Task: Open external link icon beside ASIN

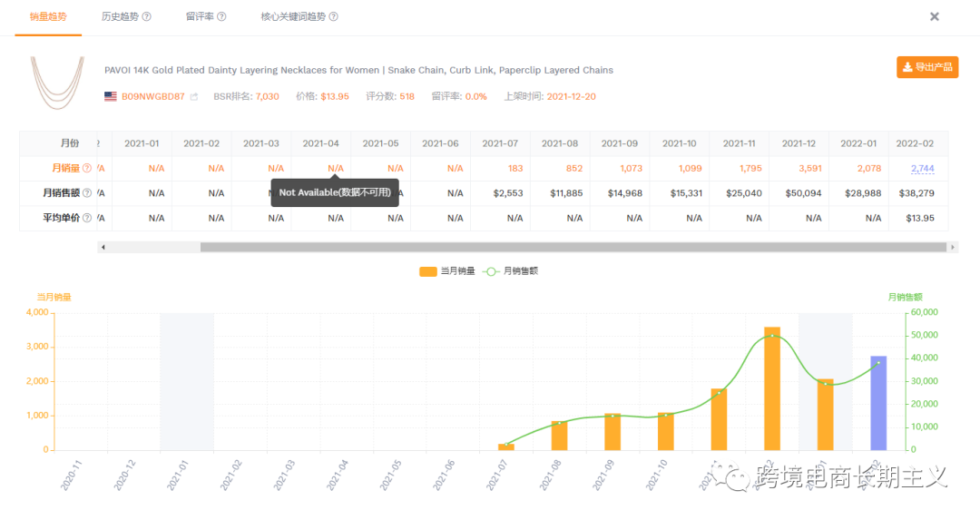Action: click(193, 96)
